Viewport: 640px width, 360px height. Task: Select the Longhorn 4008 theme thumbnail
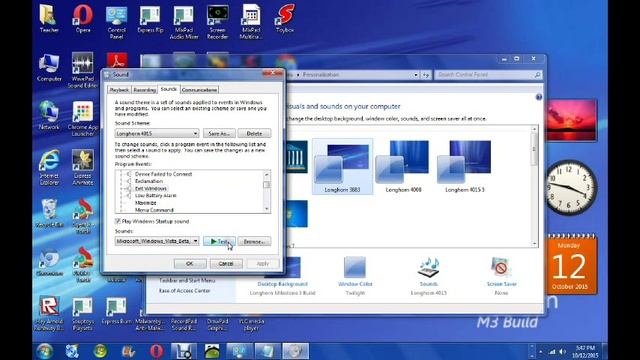[403, 167]
